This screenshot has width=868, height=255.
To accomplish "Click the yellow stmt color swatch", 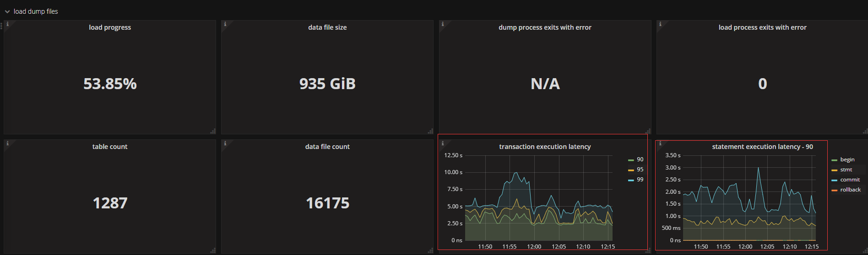I will 834,170.
